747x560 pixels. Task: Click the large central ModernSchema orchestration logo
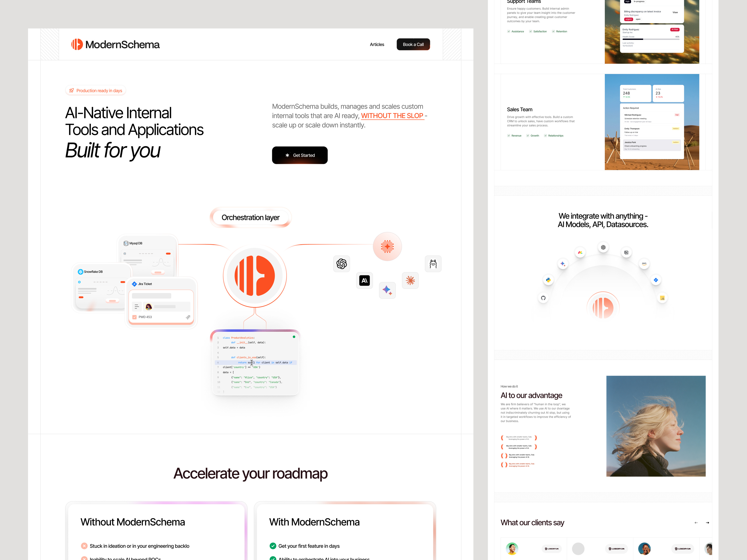coord(255,276)
